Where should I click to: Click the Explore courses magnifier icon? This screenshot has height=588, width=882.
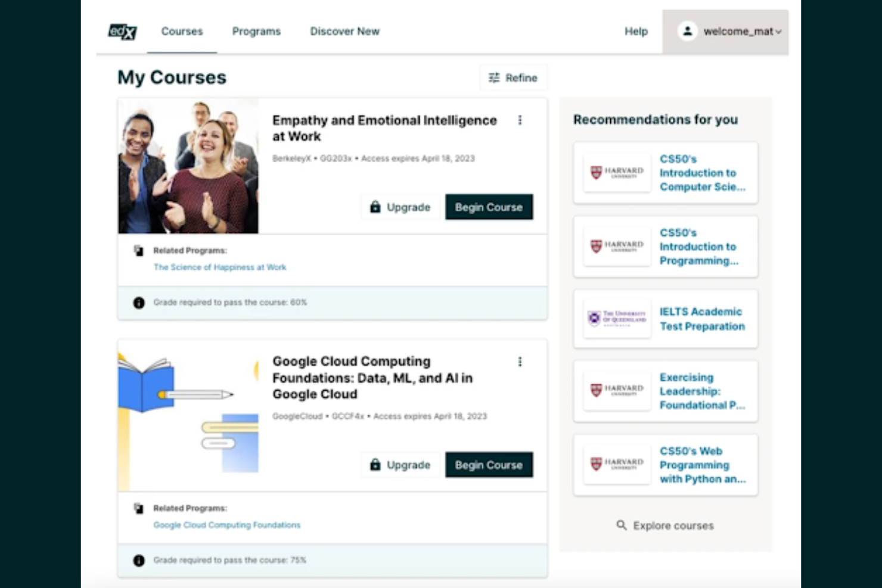[622, 525]
